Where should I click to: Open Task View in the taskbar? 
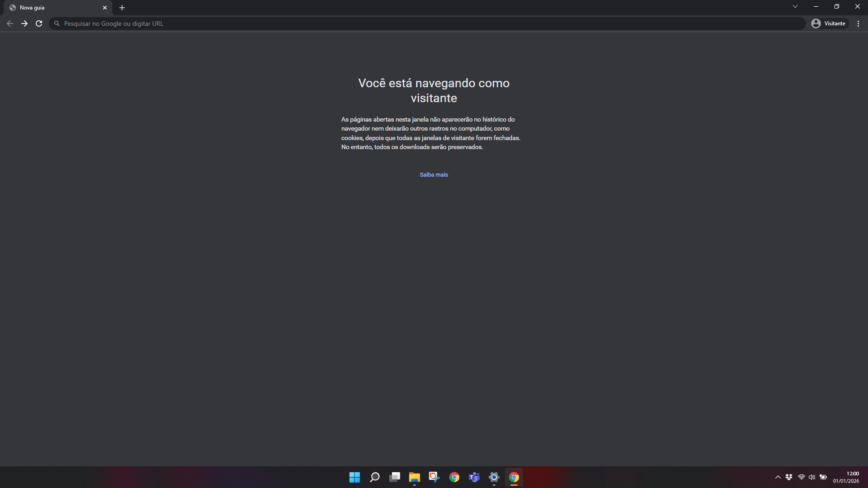395,477
